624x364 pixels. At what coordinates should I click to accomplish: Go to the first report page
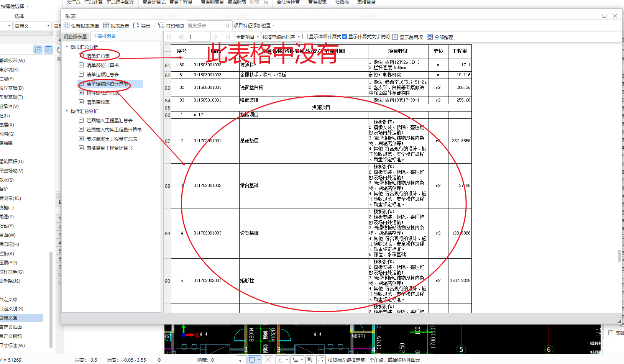click(x=169, y=37)
